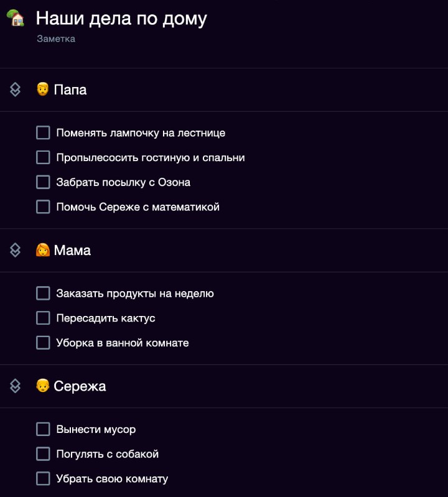Screen dimensions: 448x497
Task: Tick the 'Вынести мусор' checkbox
Action: coord(43,429)
